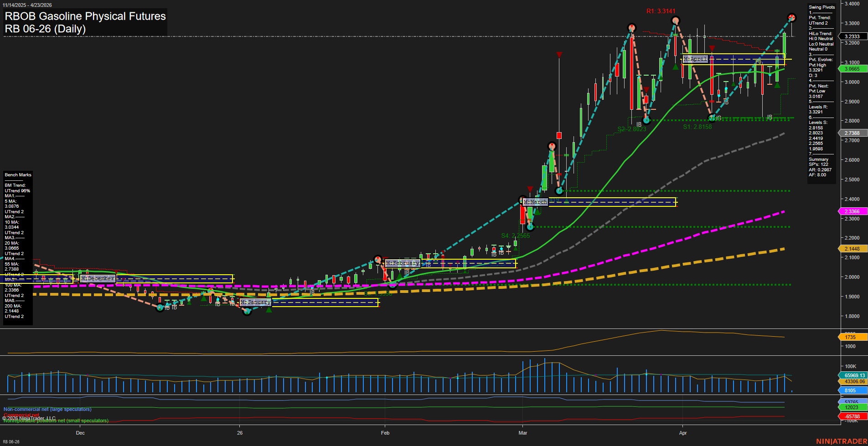
Task: Collapse the Swing Pivots panel header
Action: [x=822, y=7]
